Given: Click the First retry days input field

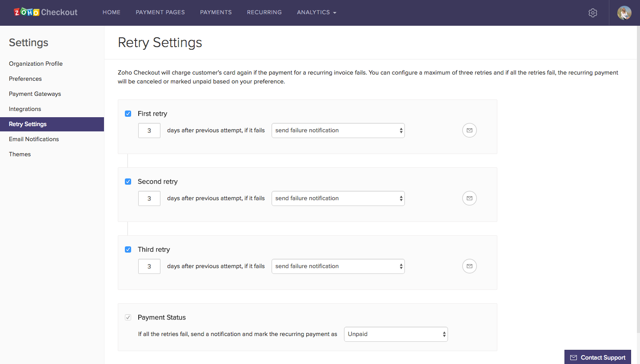Looking at the screenshot, I should (149, 131).
